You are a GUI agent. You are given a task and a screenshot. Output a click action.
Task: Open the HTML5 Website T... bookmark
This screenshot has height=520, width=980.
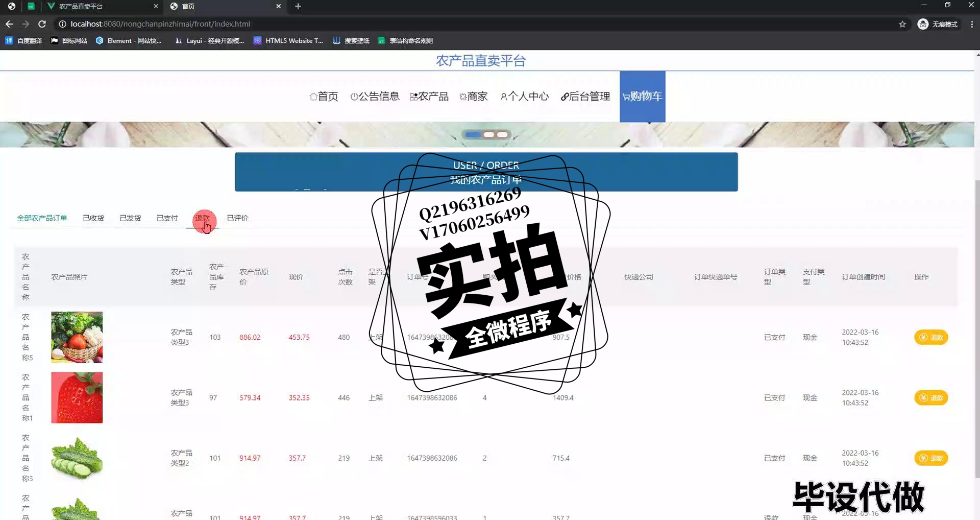[288, 40]
